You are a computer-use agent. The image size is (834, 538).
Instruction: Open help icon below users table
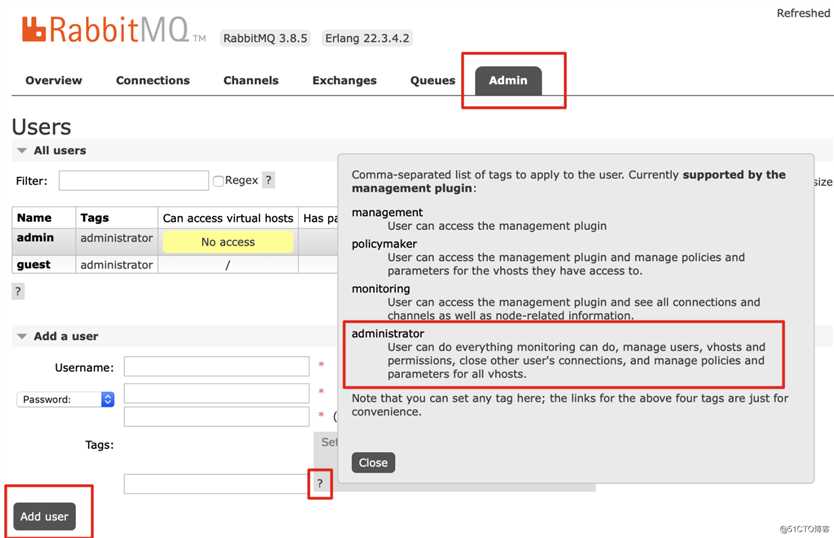(x=18, y=291)
